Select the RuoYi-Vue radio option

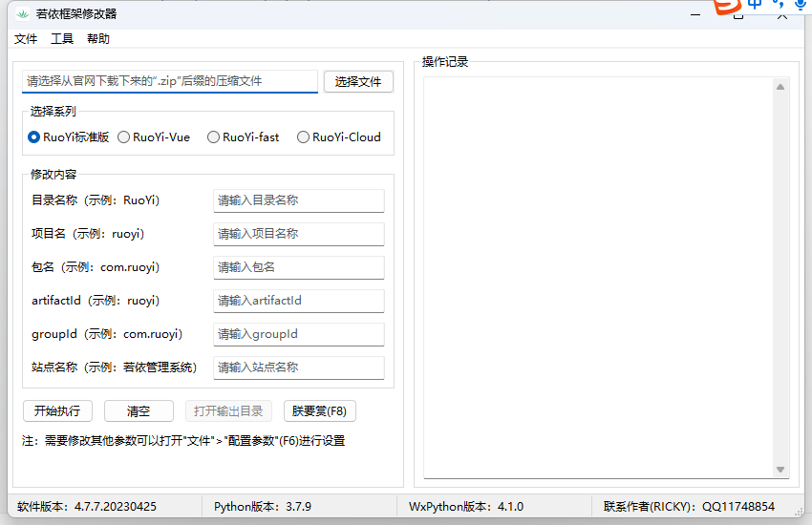[154, 137]
